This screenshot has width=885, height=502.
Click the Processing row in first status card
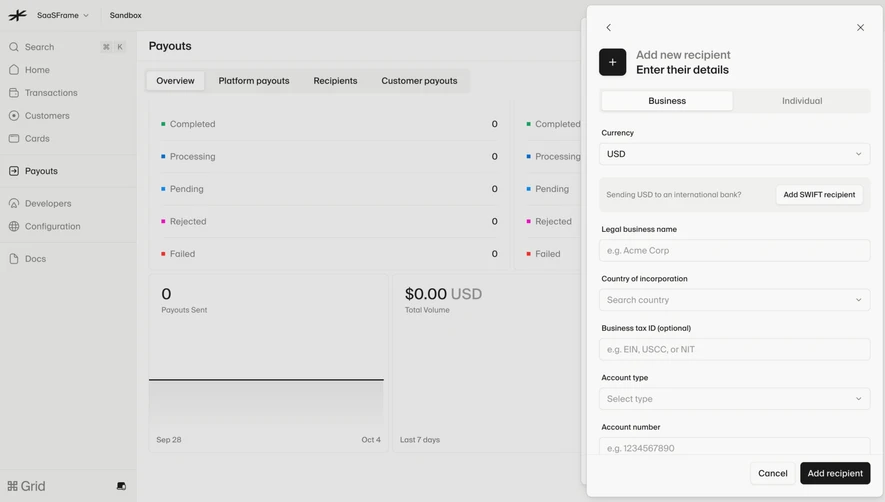click(330, 156)
